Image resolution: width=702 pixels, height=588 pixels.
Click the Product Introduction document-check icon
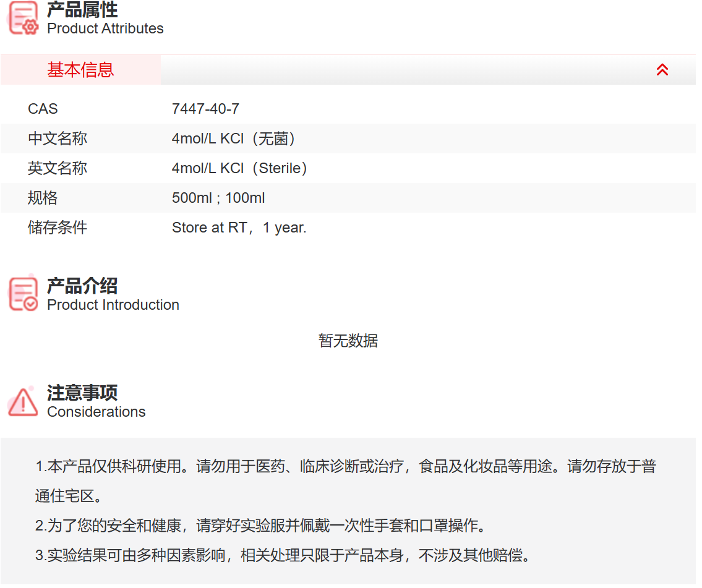coord(22,293)
